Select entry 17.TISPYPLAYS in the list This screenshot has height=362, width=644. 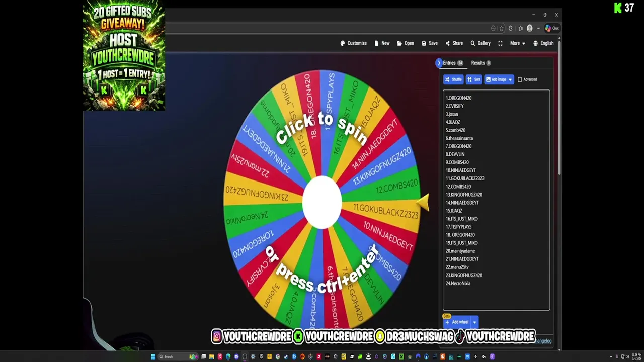[x=458, y=227]
